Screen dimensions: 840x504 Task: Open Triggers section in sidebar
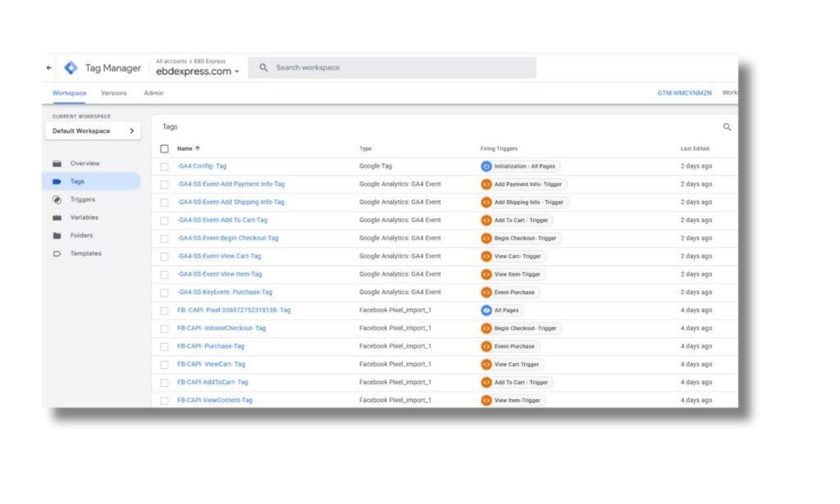(x=82, y=200)
